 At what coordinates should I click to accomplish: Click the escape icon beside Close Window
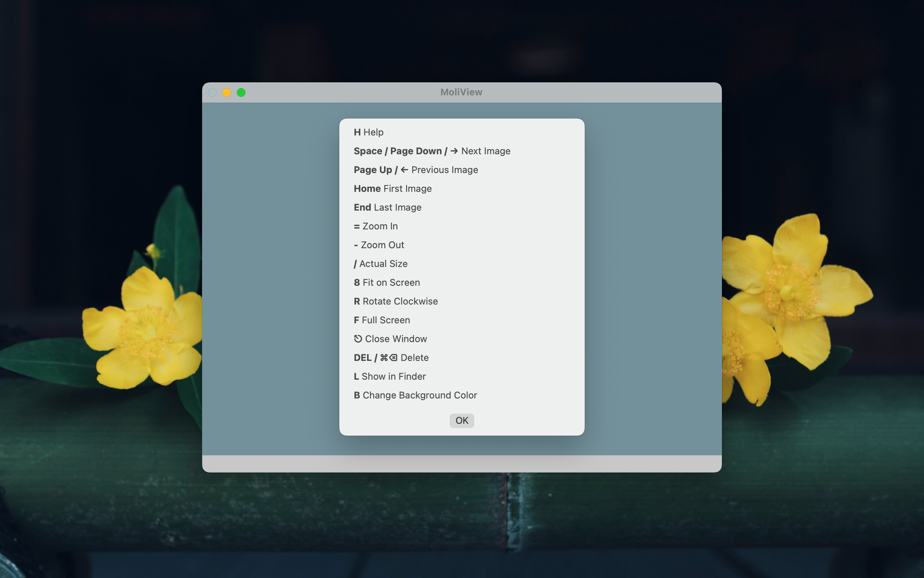358,339
